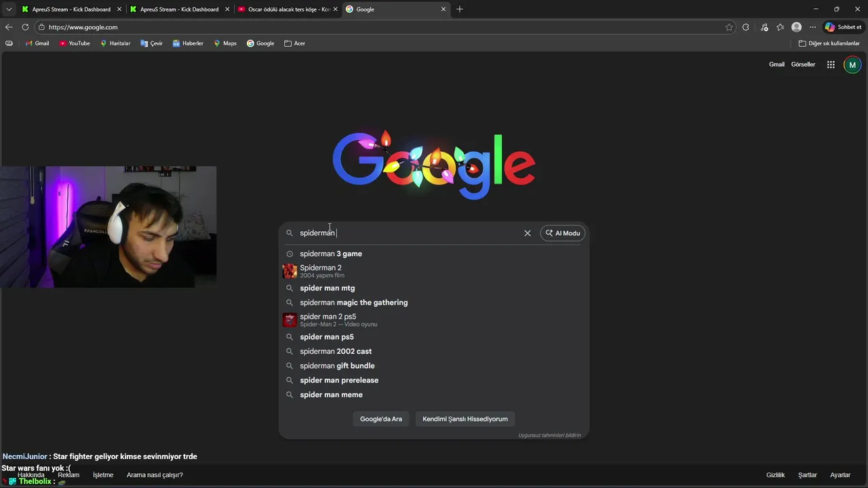Refresh the current page

pyautogui.click(x=25, y=27)
